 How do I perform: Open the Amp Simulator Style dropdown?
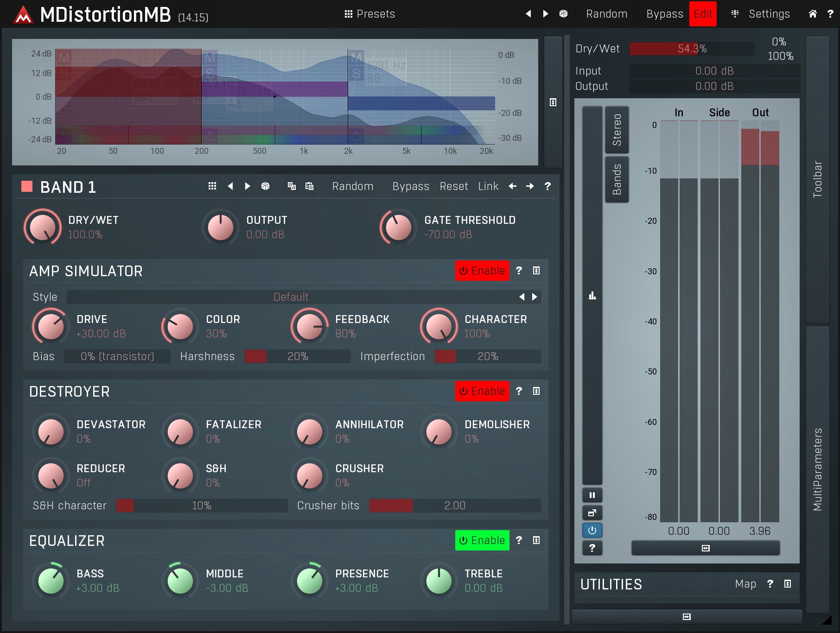pyautogui.click(x=290, y=297)
